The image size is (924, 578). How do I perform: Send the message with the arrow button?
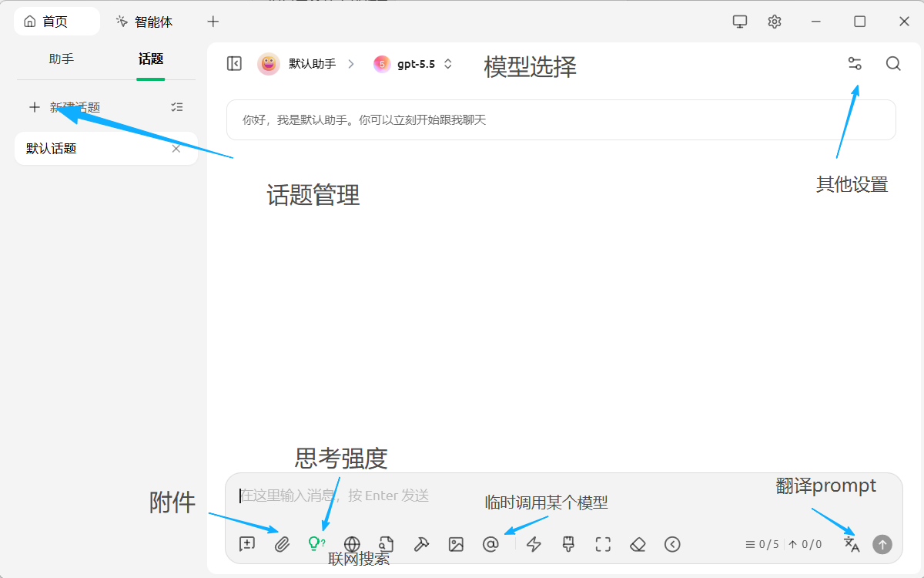point(882,544)
